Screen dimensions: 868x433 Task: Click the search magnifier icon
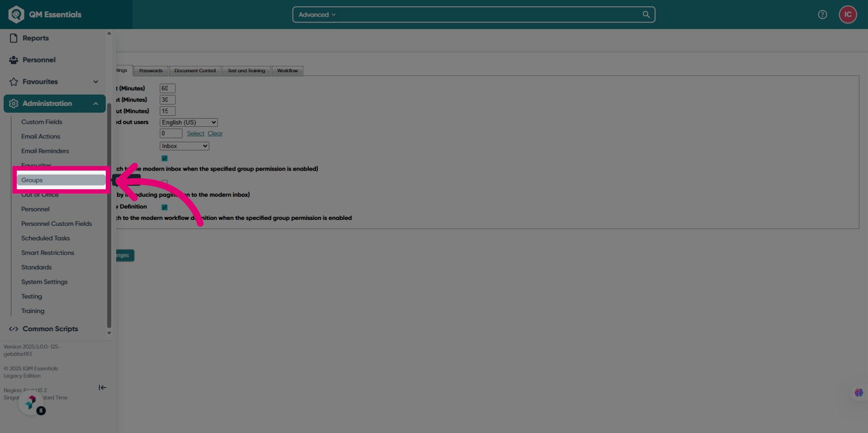[x=646, y=14]
